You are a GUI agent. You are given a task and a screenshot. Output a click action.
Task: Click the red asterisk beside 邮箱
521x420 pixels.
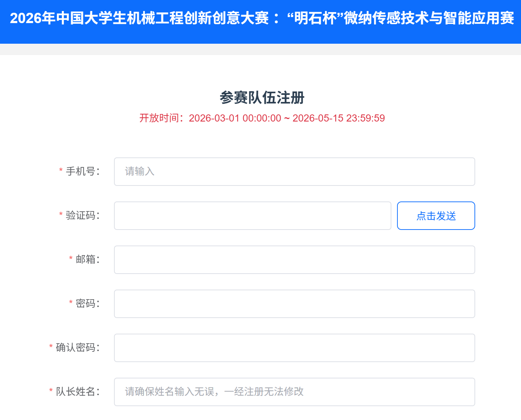point(71,259)
